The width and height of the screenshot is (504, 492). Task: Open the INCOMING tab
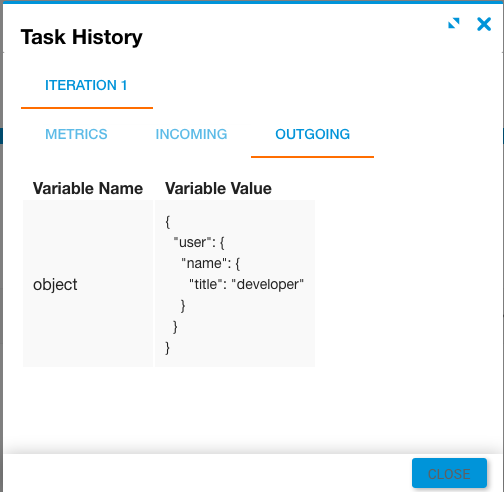click(191, 134)
